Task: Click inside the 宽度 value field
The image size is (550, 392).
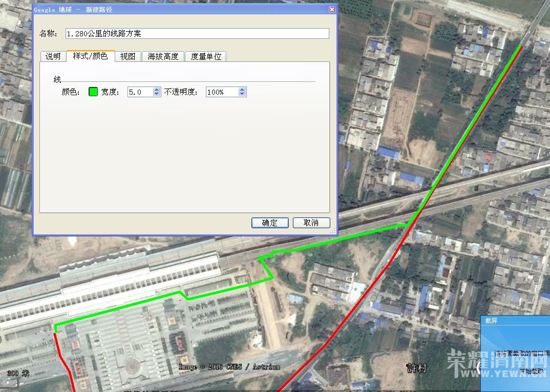Action: [140, 92]
